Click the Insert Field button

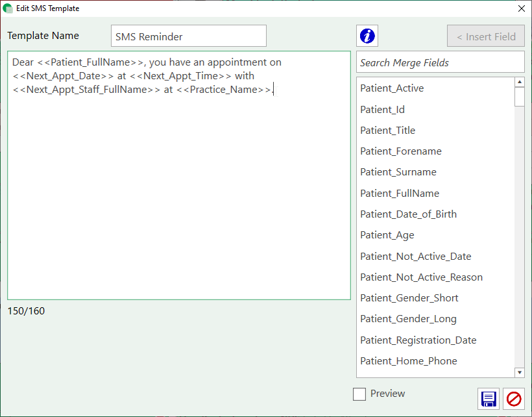coord(485,36)
